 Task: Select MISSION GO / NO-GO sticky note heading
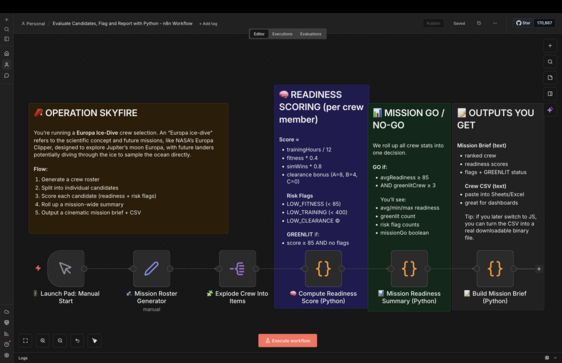pos(409,119)
